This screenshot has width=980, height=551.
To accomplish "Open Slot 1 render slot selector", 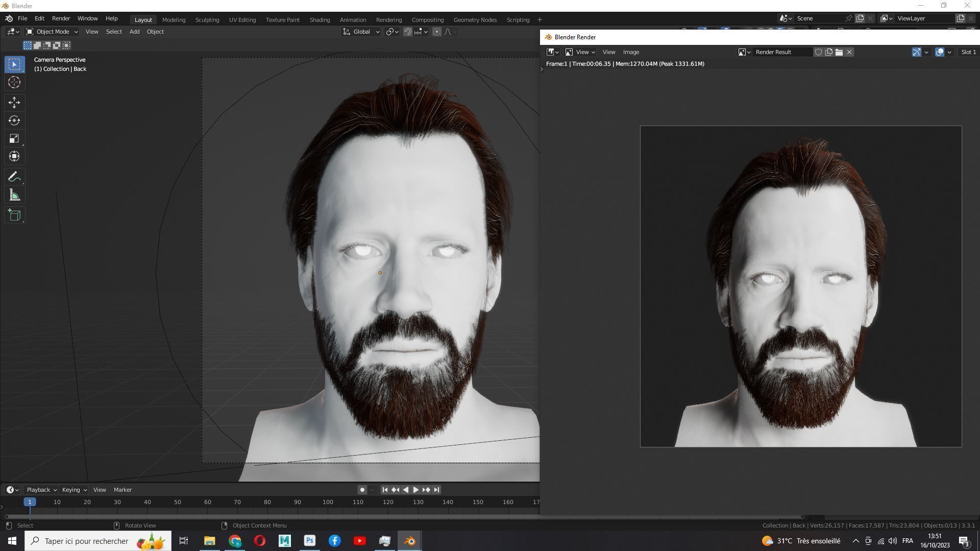I will (x=968, y=52).
